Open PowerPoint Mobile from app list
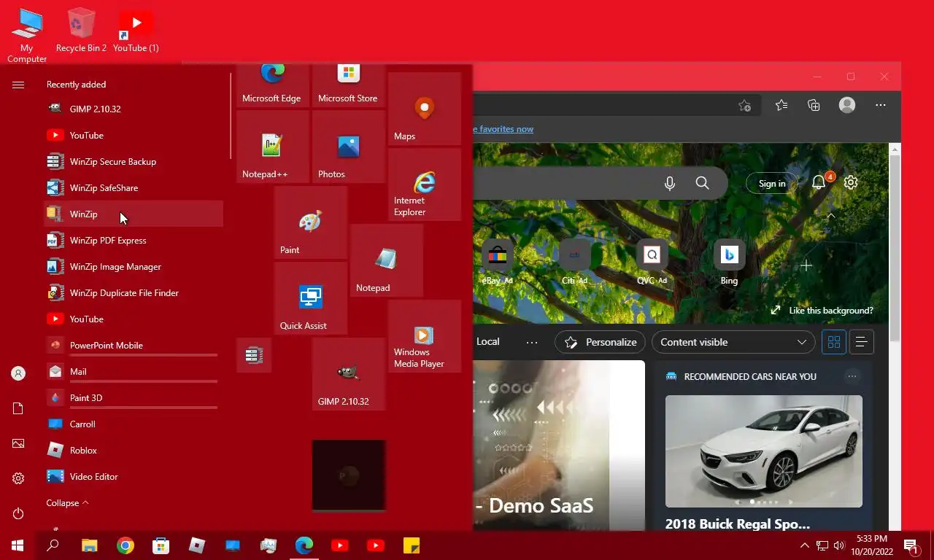This screenshot has height=560, width=934. [x=134, y=345]
